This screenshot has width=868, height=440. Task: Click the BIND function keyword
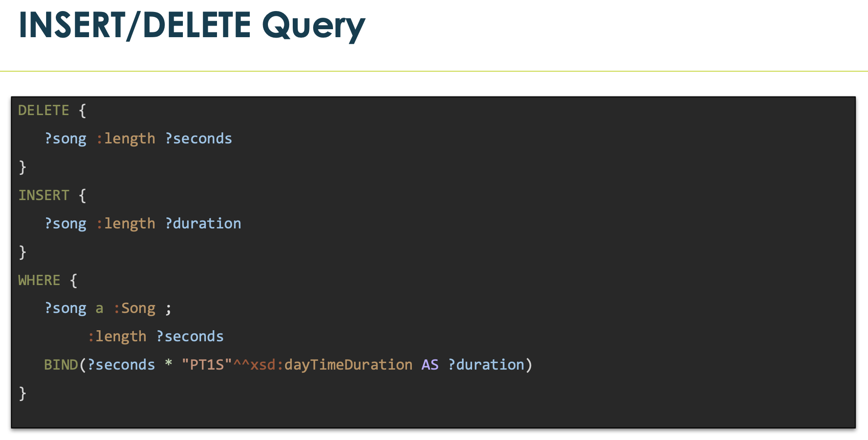[61, 365]
